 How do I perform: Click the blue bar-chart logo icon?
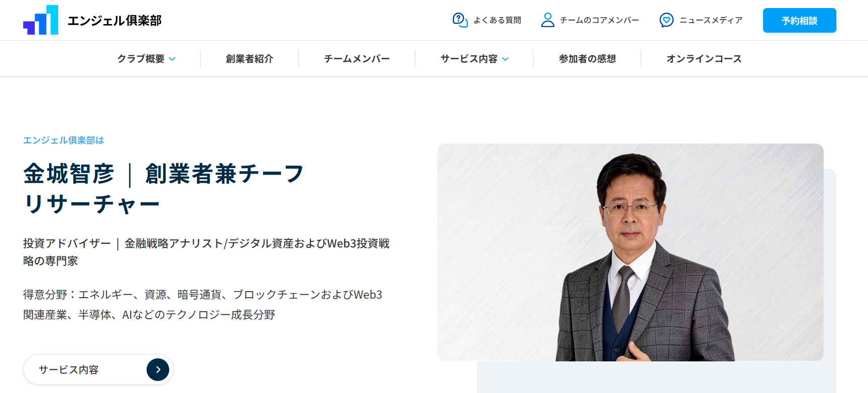[x=41, y=20]
